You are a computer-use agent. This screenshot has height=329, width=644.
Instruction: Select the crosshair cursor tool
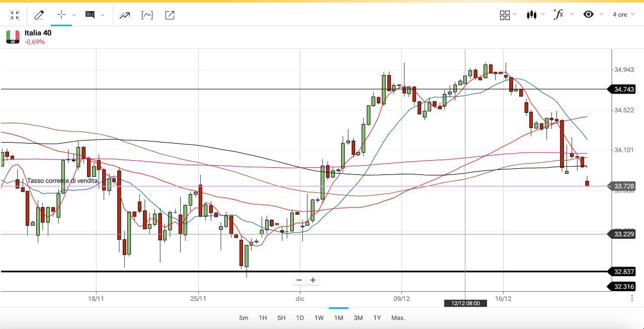(61, 15)
